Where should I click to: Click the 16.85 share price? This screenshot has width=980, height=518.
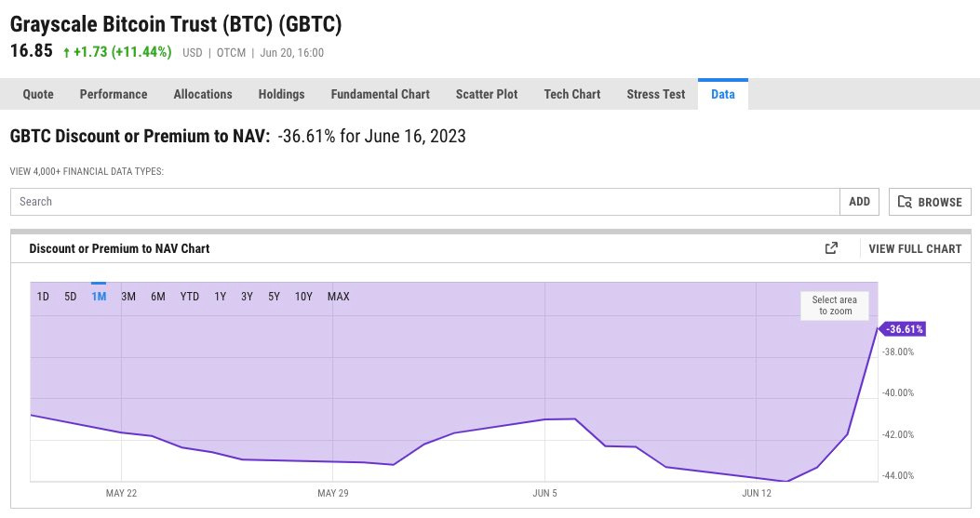pos(32,50)
